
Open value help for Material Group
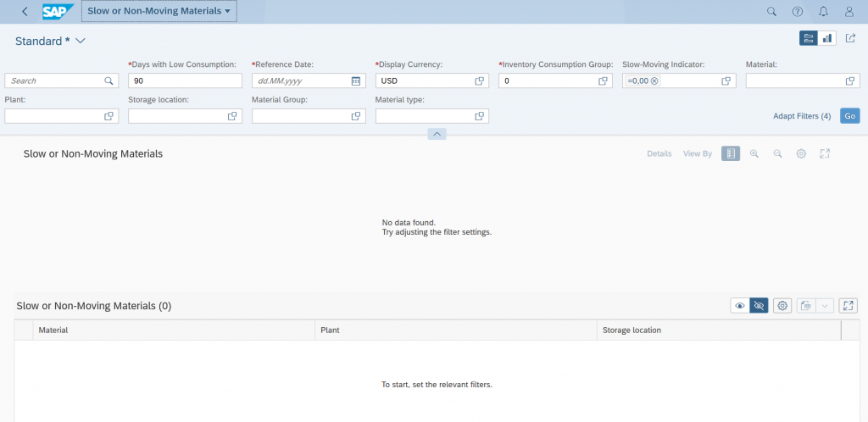click(356, 116)
